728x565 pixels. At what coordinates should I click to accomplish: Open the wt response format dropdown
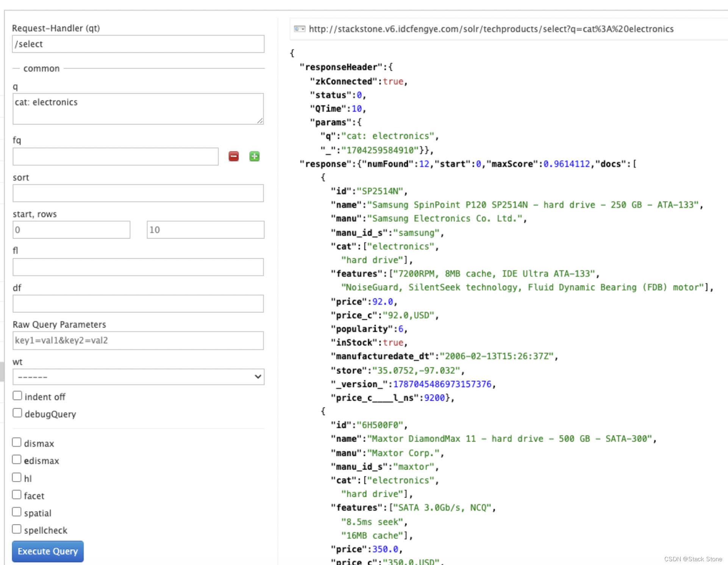click(x=138, y=377)
